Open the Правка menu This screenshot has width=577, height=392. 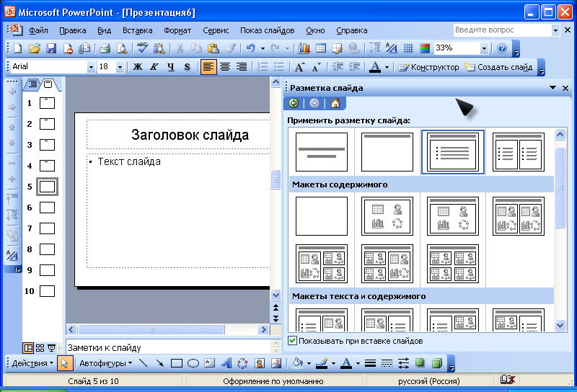[73, 30]
